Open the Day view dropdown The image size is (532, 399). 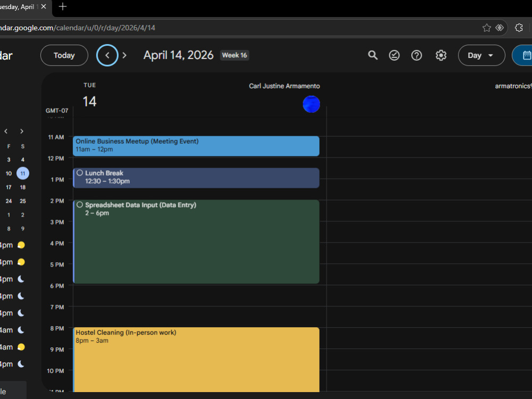[481, 55]
